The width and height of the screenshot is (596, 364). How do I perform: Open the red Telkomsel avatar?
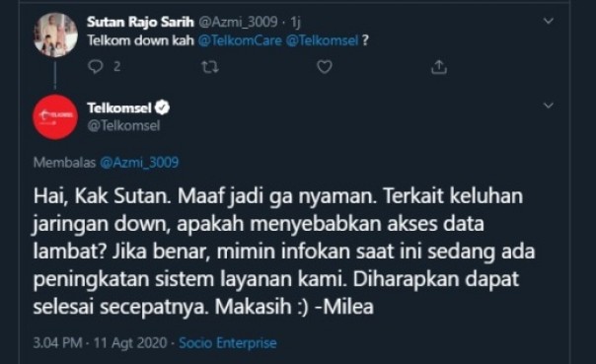tap(55, 117)
